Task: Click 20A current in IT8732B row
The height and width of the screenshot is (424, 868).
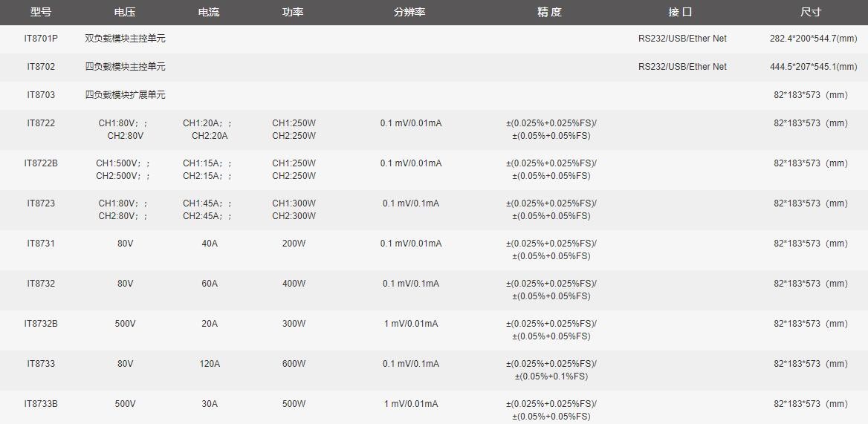Action: (x=210, y=324)
